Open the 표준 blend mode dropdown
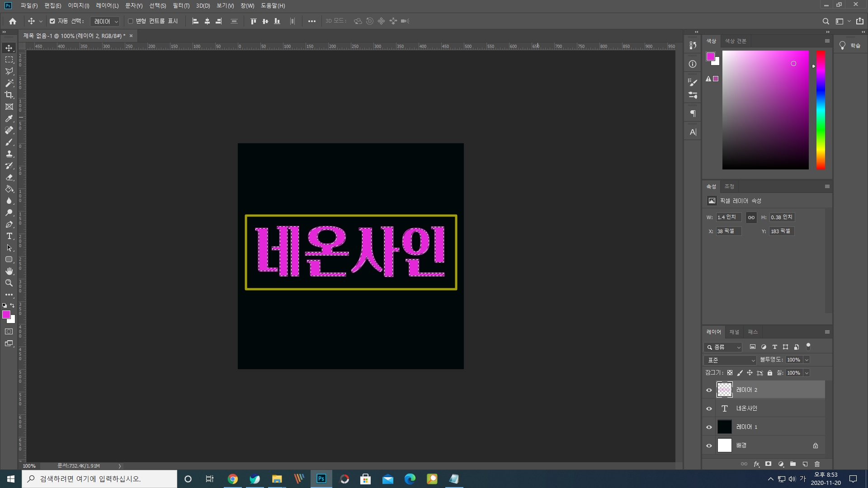The image size is (868, 488). coord(730,360)
